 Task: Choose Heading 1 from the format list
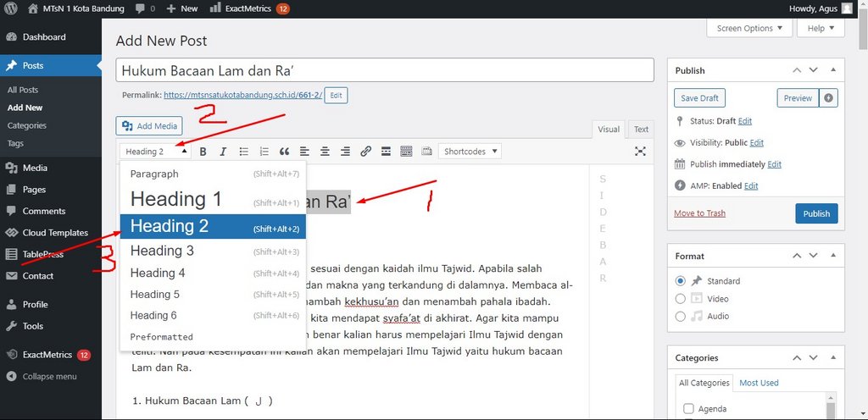213,199
